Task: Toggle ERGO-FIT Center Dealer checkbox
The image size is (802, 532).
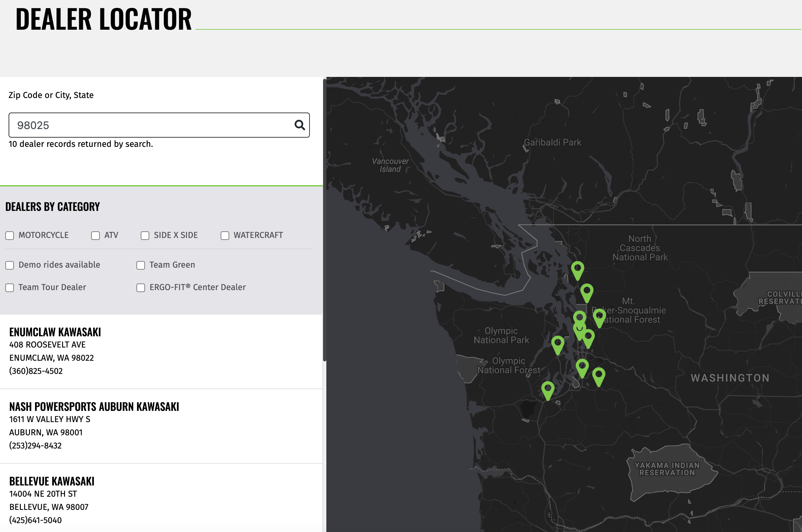Action: click(x=141, y=288)
